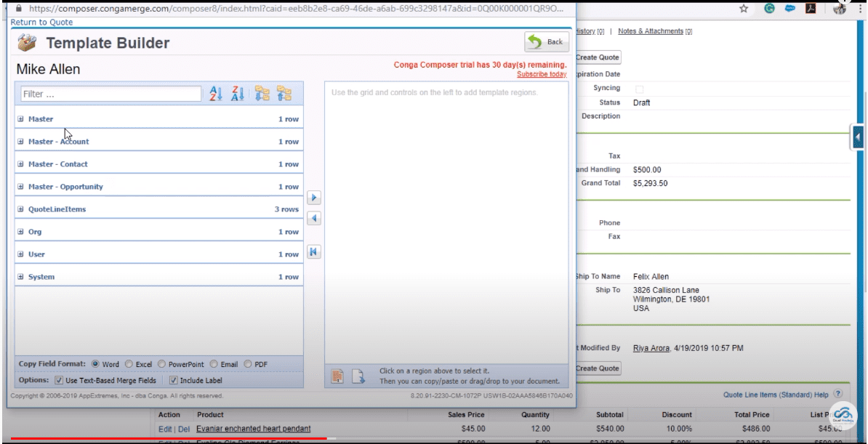868x444 pixels.
Task: Delete the Evaniar pendant line item
Action: (184, 429)
